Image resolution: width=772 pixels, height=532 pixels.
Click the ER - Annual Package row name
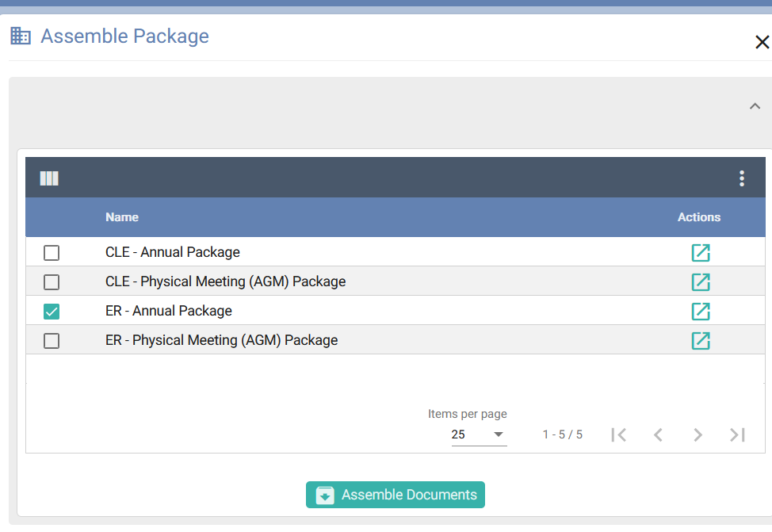pos(169,312)
